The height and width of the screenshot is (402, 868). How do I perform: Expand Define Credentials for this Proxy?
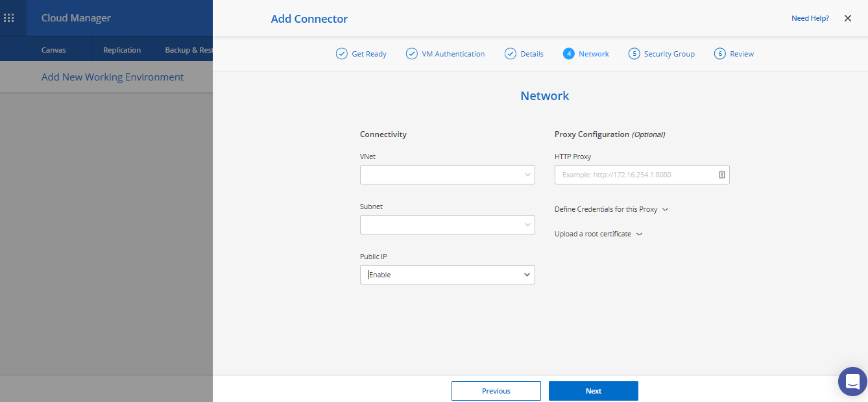(x=610, y=210)
